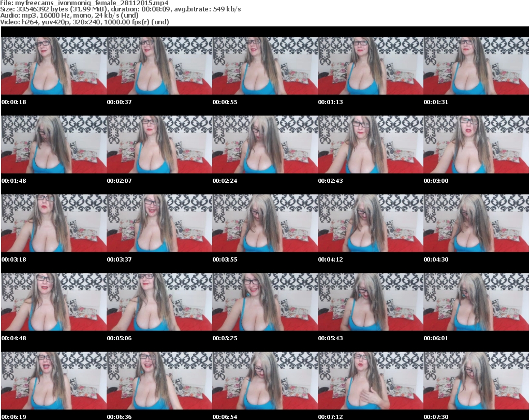Select the thumbnail above timestamp 00:00:18

pyautogui.click(x=54, y=66)
